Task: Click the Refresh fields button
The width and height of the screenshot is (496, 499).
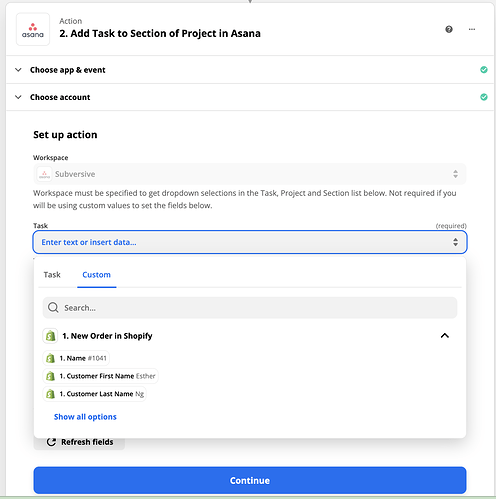Action: [79, 442]
